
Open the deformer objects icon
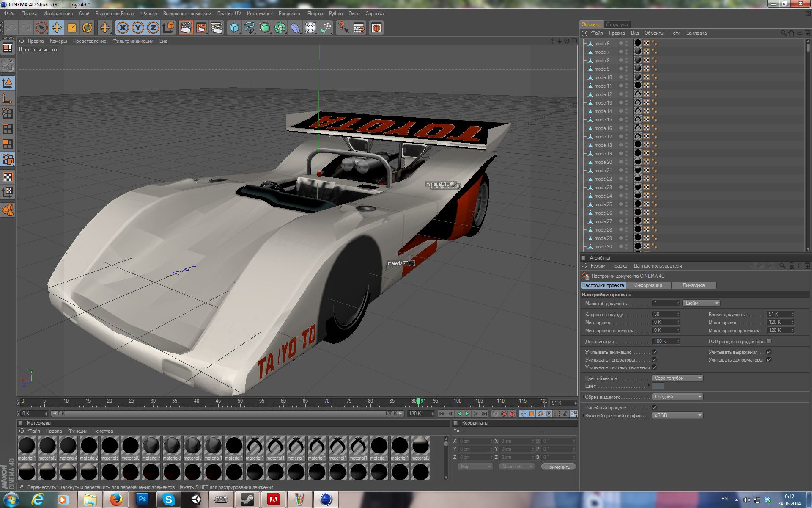tap(295, 28)
